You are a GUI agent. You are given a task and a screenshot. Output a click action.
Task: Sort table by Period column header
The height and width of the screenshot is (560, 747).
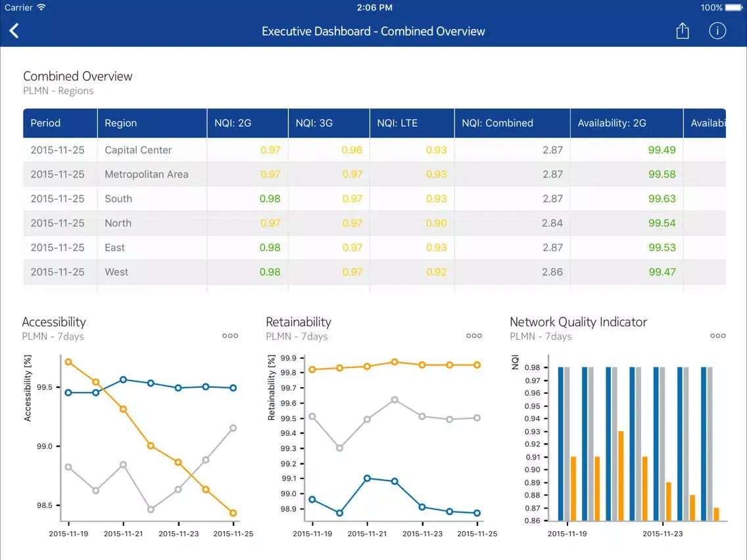(45, 123)
